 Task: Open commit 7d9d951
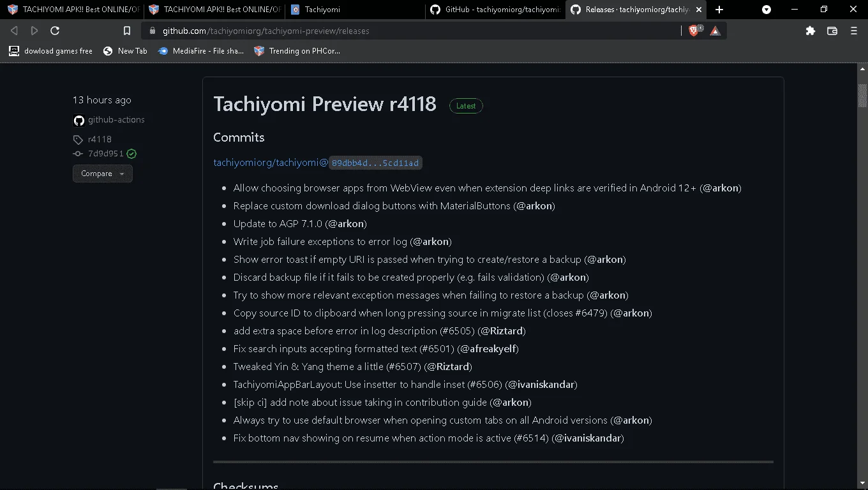(x=106, y=154)
